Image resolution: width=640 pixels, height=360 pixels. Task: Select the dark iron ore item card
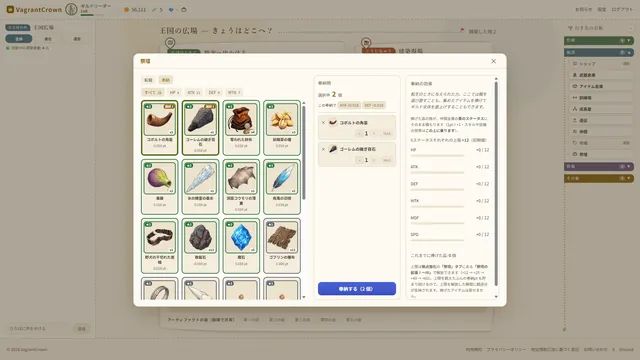click(x=200, y=246)
